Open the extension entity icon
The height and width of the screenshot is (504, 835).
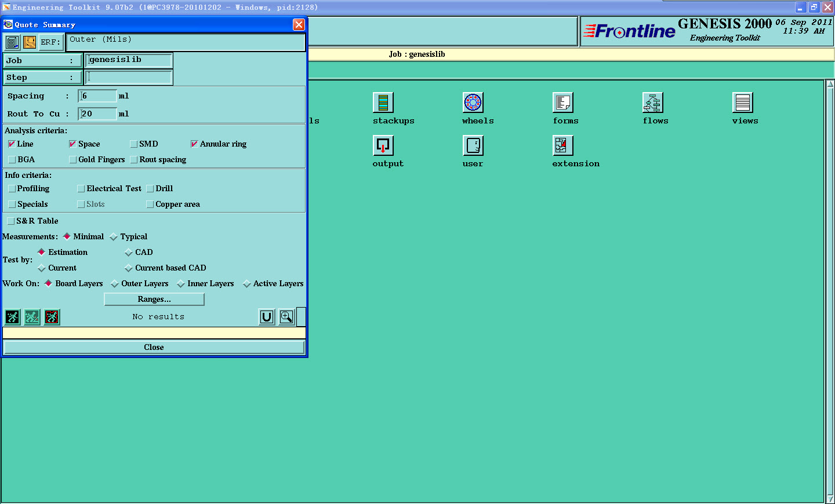pyautogui.click(x=562, y=145)
